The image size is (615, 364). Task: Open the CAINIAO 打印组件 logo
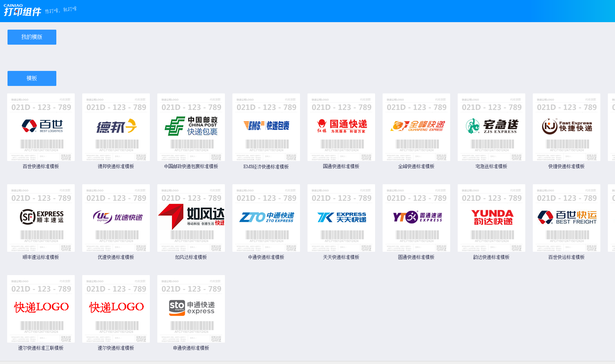click(x=22, y=11)
